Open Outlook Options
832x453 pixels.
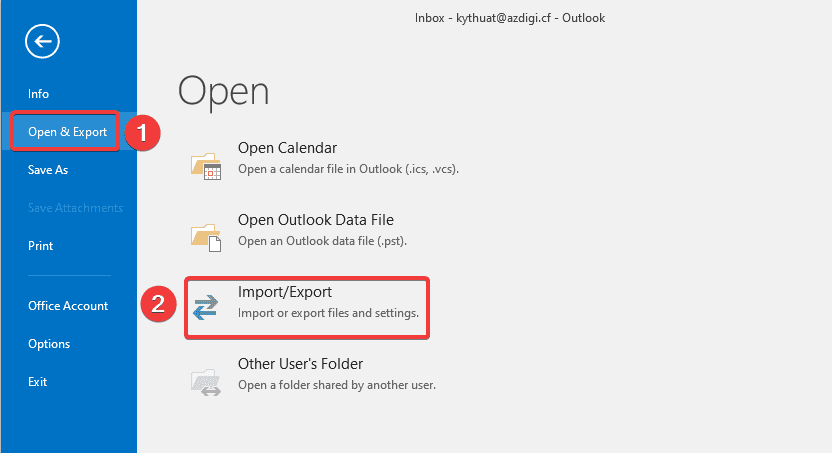(49, 344)
